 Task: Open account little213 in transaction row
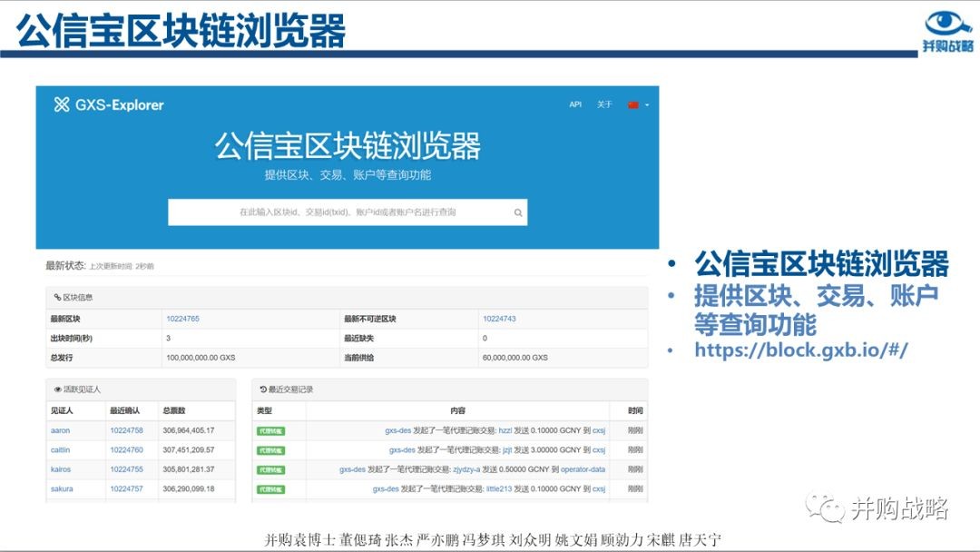point(499,488)
